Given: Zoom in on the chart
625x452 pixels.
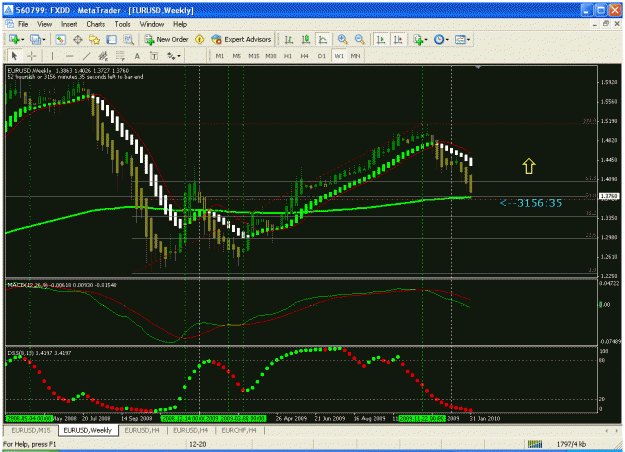Looking at the screenshot, I should tap(342, 39).
